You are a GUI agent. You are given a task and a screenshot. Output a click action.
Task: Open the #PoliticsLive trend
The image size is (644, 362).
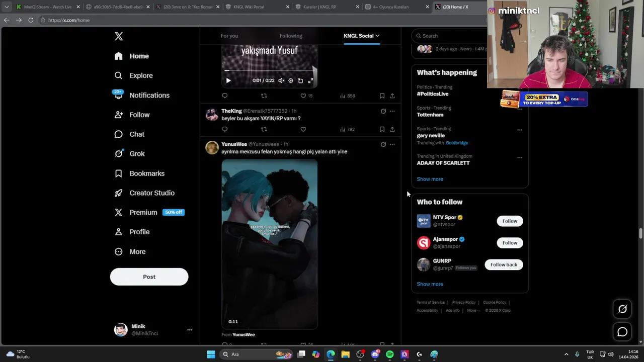(x=432, y=94)
